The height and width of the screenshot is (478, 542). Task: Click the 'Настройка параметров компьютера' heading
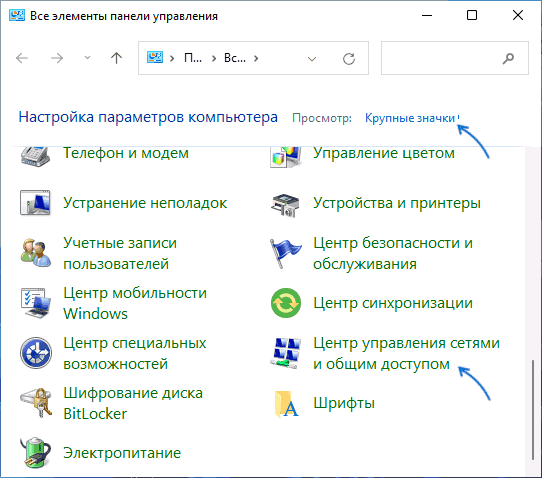(x=148, y=118)
